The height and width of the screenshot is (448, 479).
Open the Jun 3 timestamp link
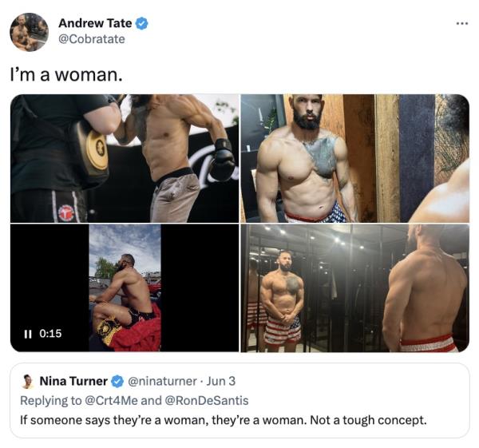pyautogui.click(x=221, y=382)
